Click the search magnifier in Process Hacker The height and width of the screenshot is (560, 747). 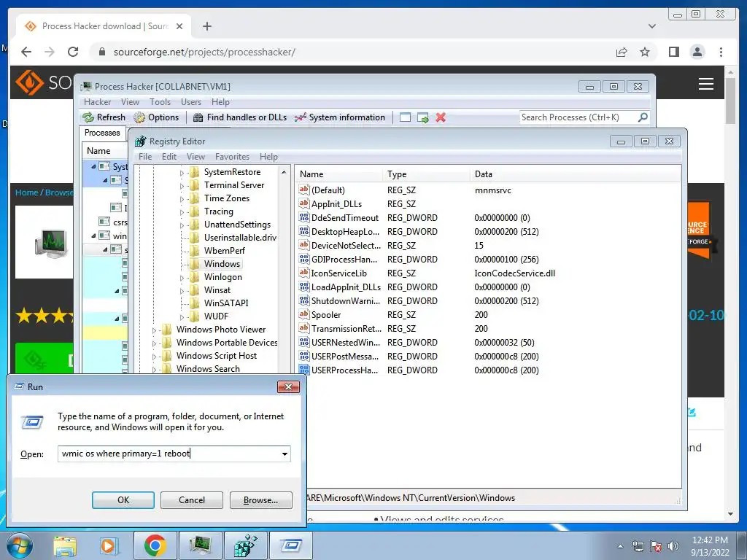pos(643,117)
